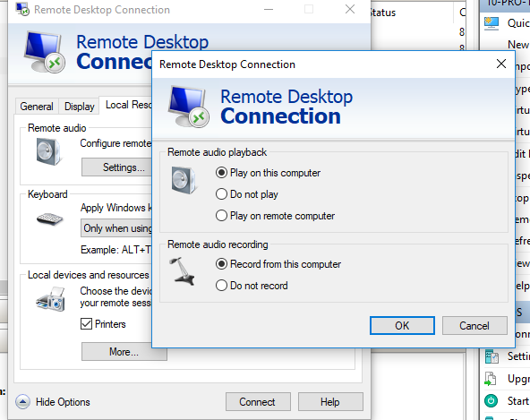The width and height of the screenshot is (530, 420).
Task: Click the Upgrade icon in Actions pane
Action: pos(491,379)
